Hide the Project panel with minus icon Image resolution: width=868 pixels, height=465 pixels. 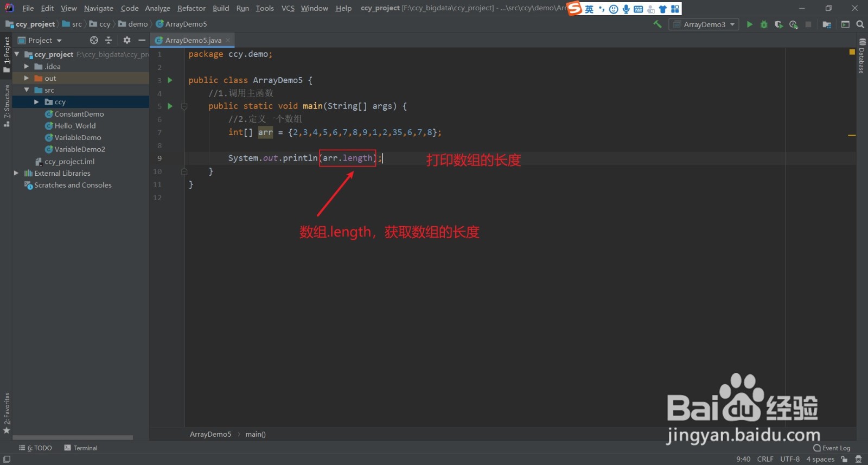(x=142, y=40)
